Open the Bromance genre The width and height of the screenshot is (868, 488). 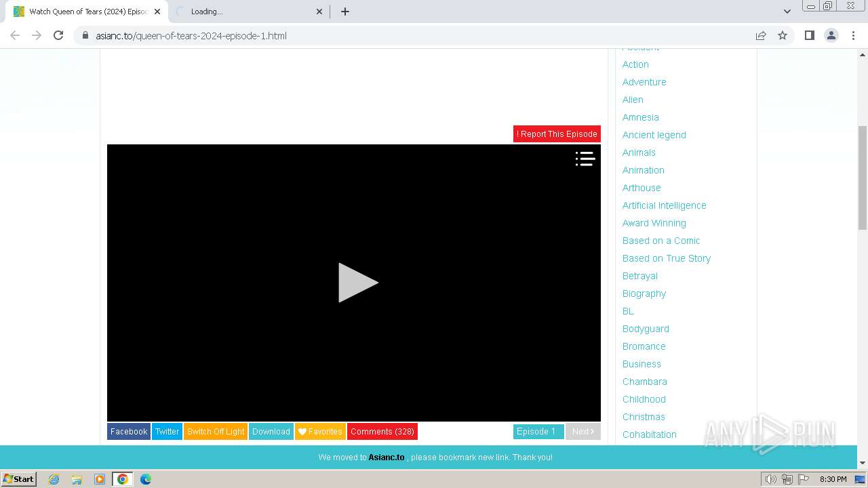[644, 346]
